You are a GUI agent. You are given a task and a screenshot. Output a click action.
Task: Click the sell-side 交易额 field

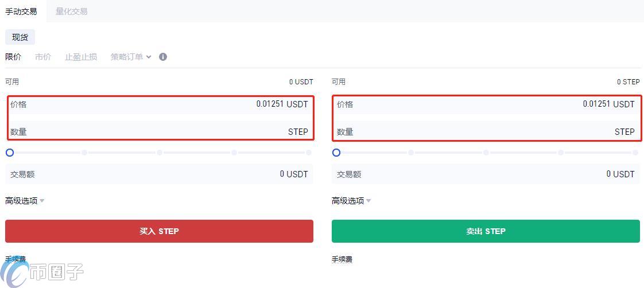click(x=486, y=174)
